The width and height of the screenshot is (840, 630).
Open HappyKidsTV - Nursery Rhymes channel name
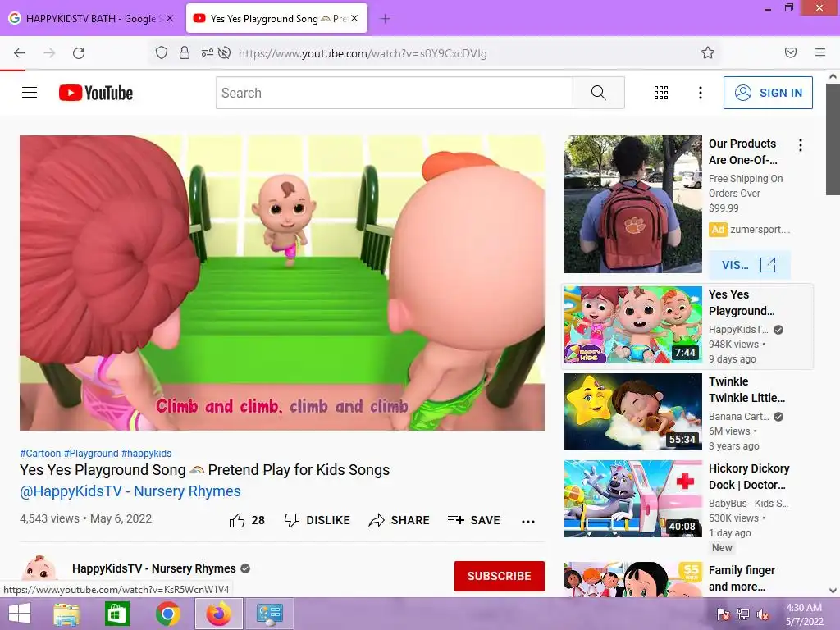(154, 568)
